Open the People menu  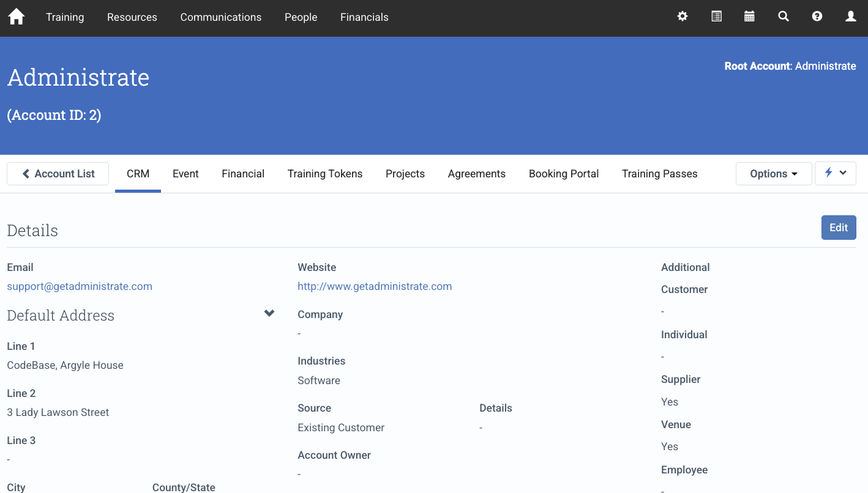pos(301,17)
